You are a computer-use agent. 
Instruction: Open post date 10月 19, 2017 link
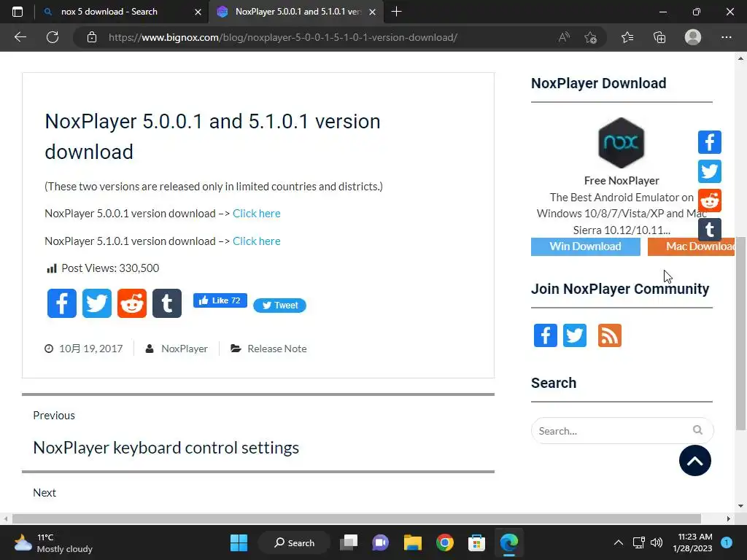tap(91, 349)
